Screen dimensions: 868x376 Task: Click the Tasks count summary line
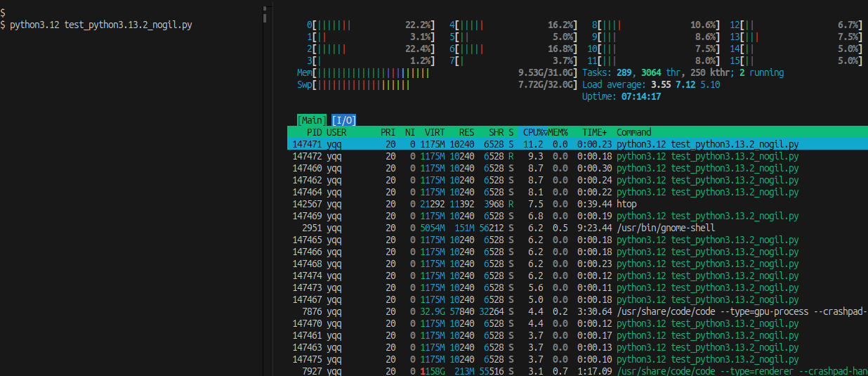(x=683, y=72)
